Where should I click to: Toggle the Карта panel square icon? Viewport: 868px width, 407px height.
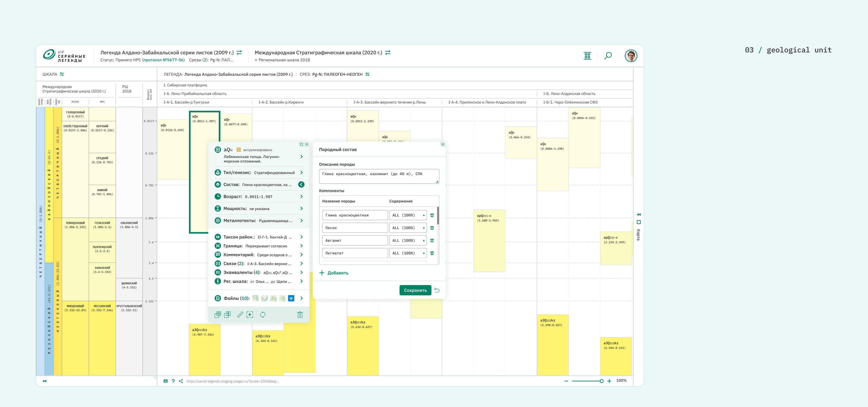coord(639,222)
